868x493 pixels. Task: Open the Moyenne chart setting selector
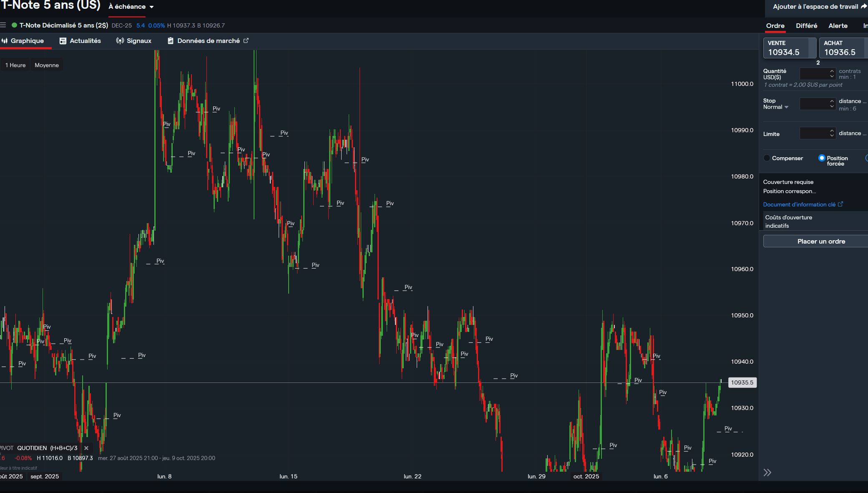47,65
